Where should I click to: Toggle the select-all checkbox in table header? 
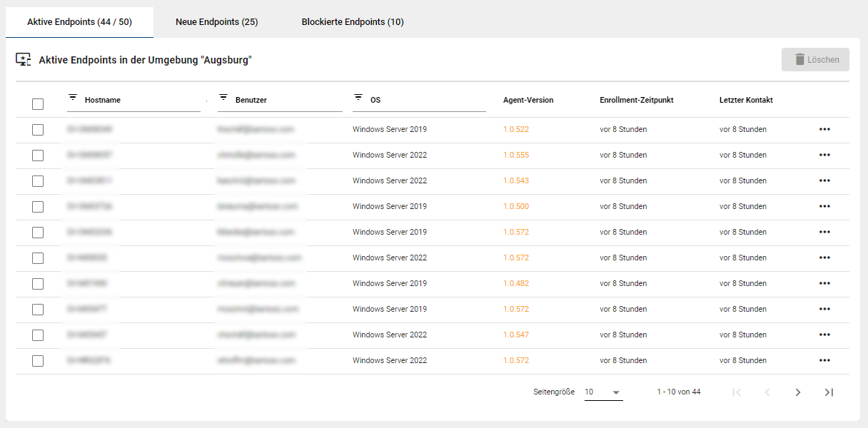pyautogui.click(x=38, y=104)
